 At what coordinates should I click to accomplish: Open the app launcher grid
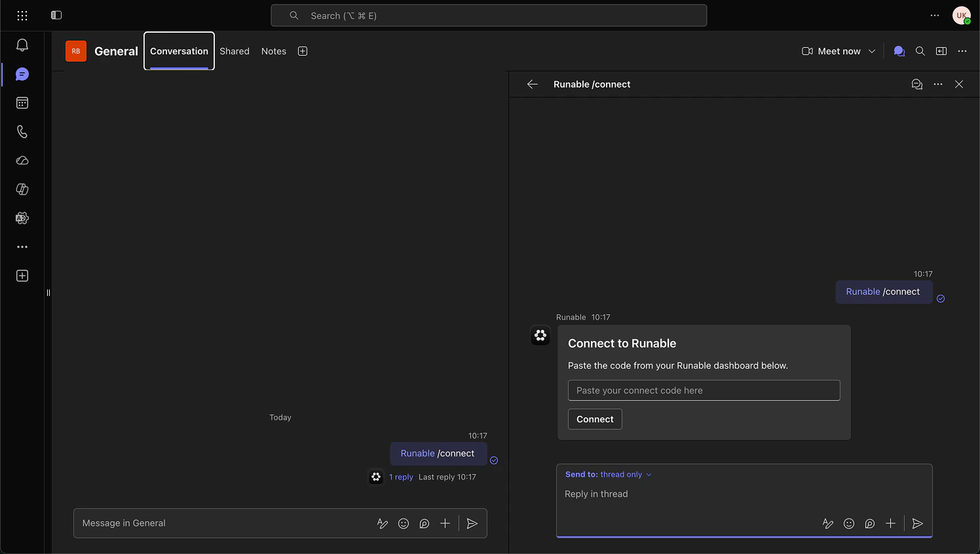[22, 15]
